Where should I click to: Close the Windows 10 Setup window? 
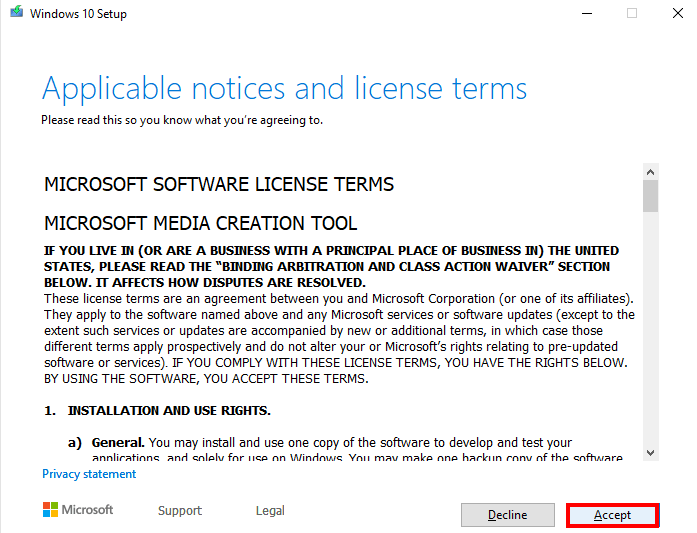(x=677, y=13)
